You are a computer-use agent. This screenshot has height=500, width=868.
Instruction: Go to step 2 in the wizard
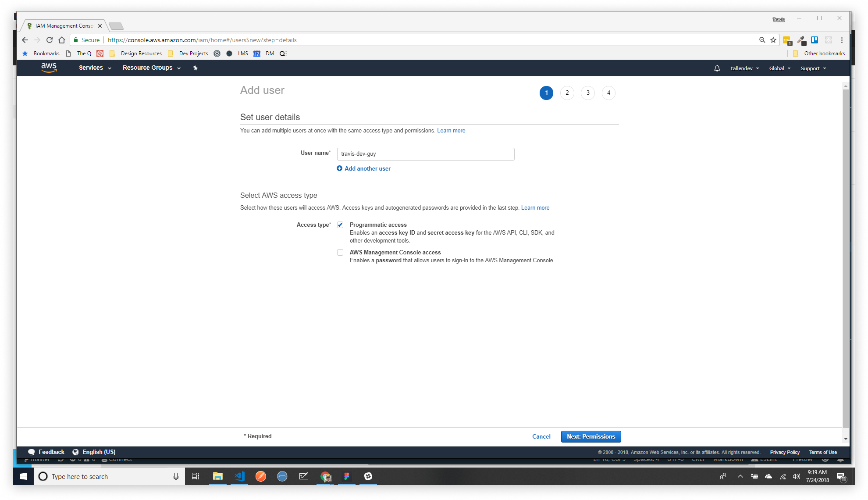[x=567, y=93]
